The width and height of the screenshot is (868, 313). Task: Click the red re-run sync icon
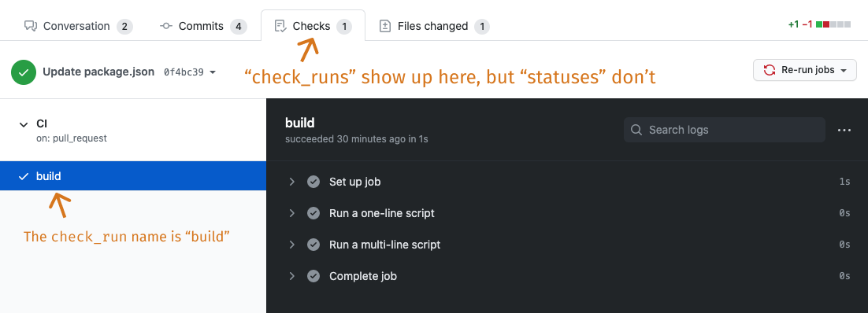click(770, 70)
